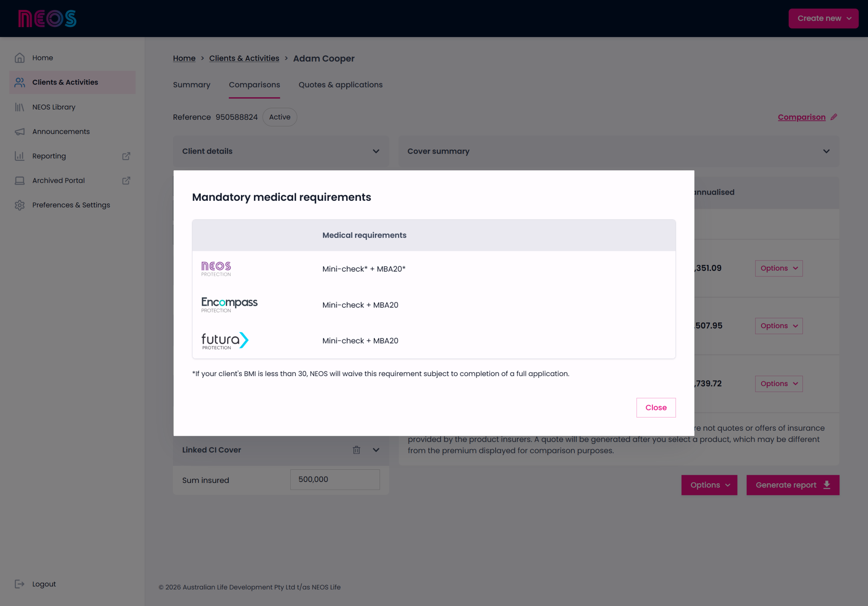The width and height of the screenshot is (868, 606).
Task: Open Preferences & Settings in sidebar
Action: tap(72, 205)
